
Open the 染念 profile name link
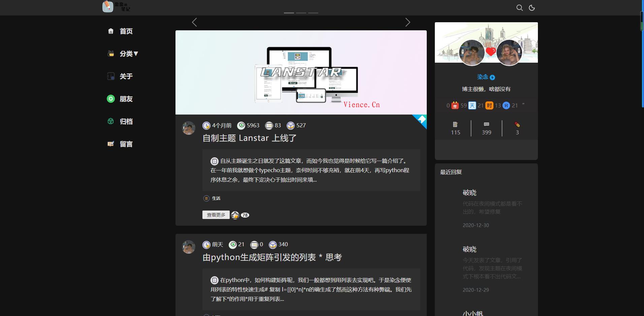[483, 77]
